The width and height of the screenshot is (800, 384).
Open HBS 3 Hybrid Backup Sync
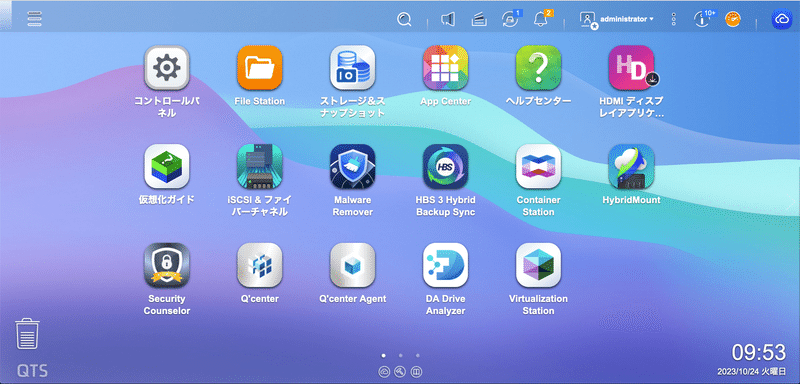[445, 166]
